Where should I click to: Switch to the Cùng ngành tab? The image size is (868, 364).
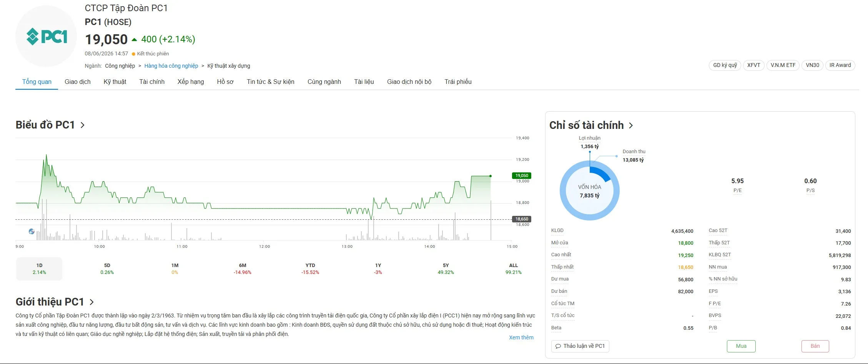[324, 82]
